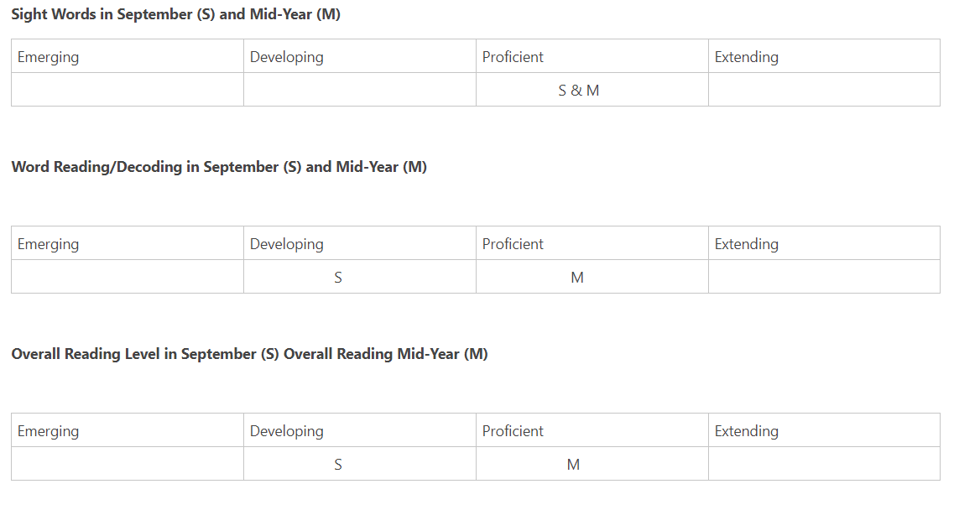This screenshot has height=510, width=980.
Task: Click Proficient header in Sight Words table
Action: tap(592, 56)
